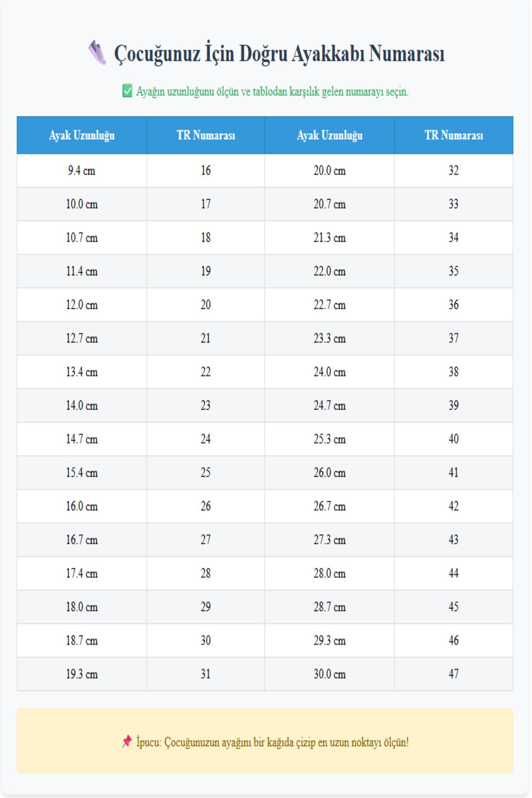Click the first TR Numarası column header
The height and width of the screenshot is (798, 532).
click(x=206, y=135)
